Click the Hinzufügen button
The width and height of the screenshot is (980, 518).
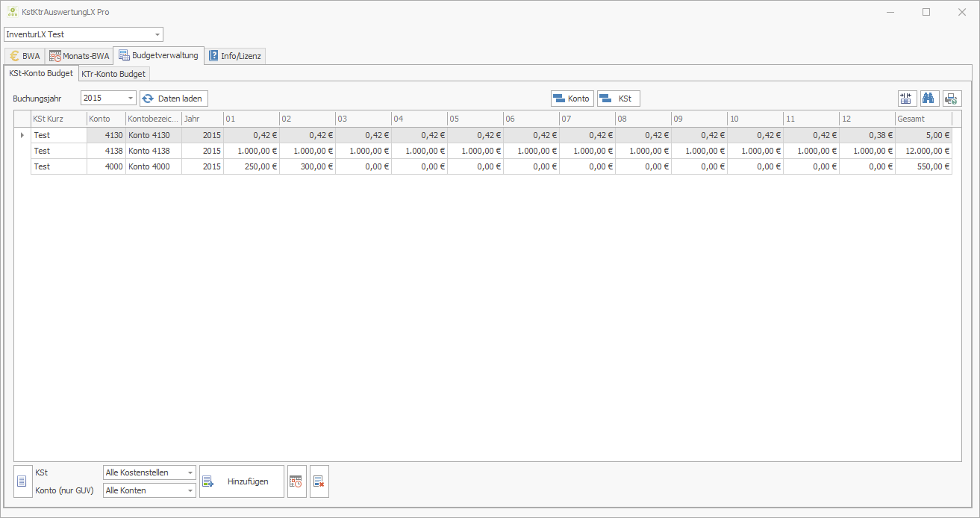pos(241,481)
